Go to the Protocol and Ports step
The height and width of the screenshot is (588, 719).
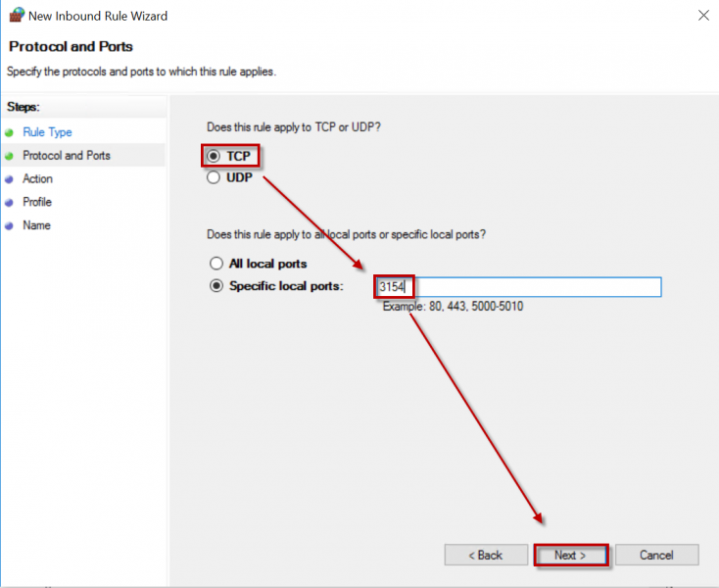(x=67, y=156)
